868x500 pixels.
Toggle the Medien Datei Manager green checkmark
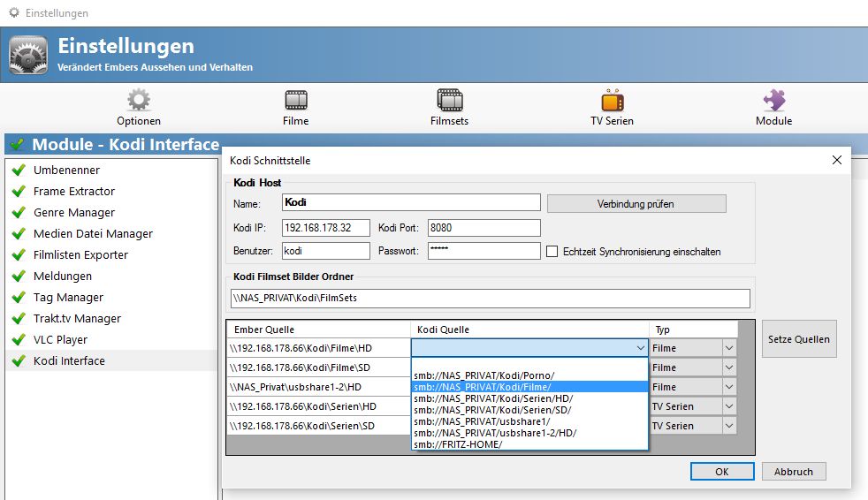pyautogui.click(x=19, y=233)
